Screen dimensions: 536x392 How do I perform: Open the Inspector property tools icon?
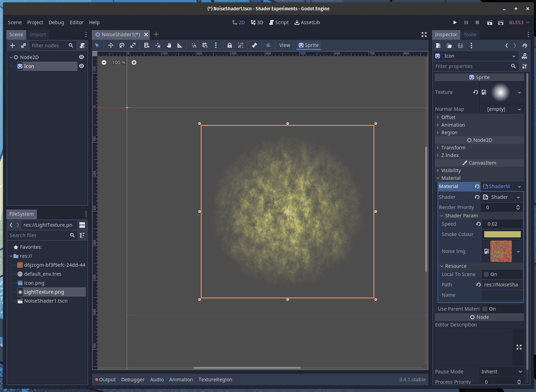click(x=525, y=66)
